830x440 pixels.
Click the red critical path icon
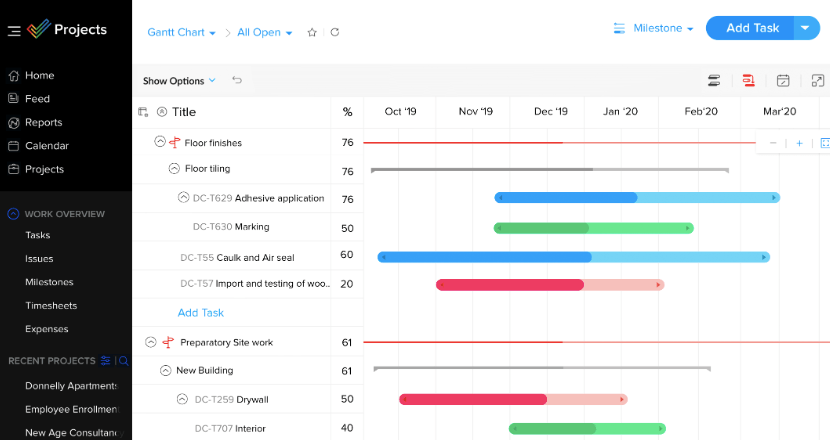point(748,80)
